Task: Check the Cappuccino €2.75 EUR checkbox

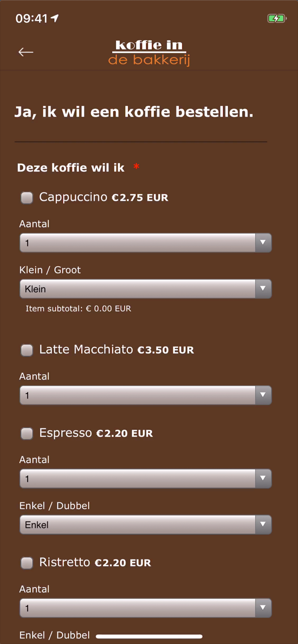Action: (x=27, y=197)
